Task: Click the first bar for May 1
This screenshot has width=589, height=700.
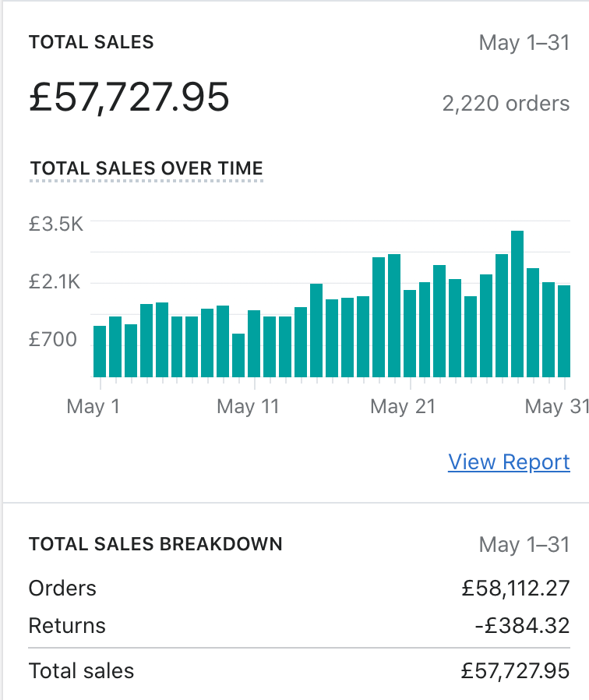Action: (x=100, y=352)
